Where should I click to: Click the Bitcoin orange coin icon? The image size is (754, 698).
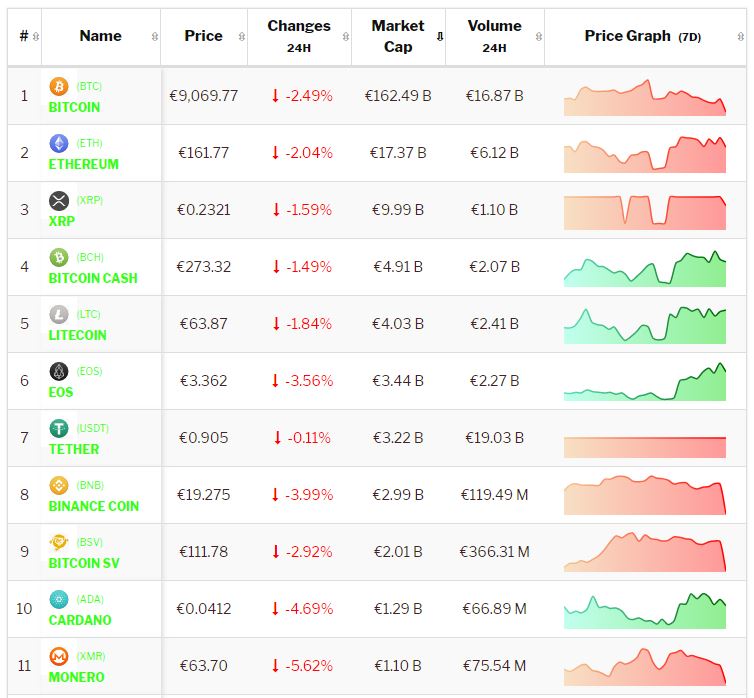click(59, 87)
